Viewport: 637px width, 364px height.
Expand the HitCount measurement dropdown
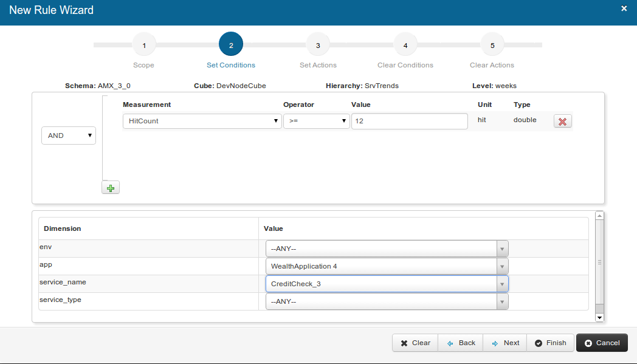pos(202,121)
